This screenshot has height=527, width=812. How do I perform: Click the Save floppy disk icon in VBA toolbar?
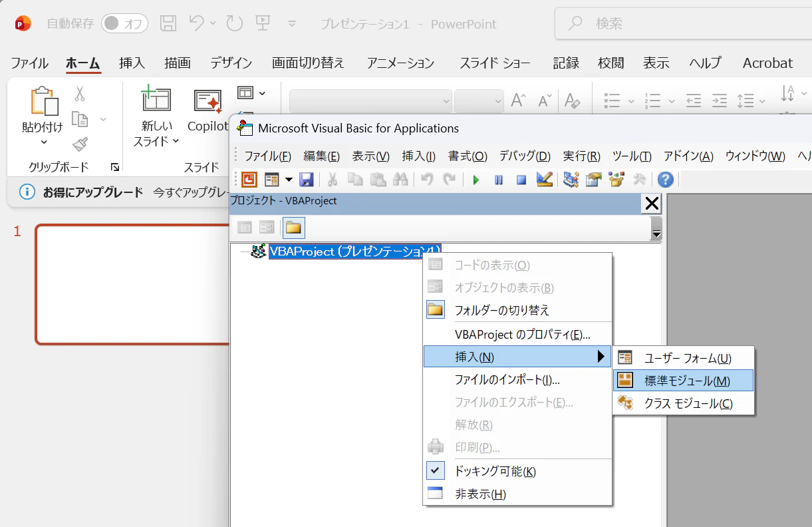[x=306, y=180]
